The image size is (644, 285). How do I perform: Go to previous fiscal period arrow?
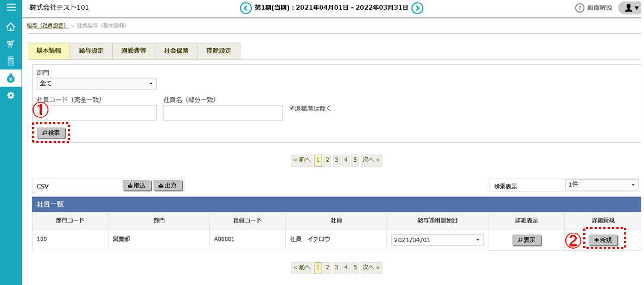246,8
